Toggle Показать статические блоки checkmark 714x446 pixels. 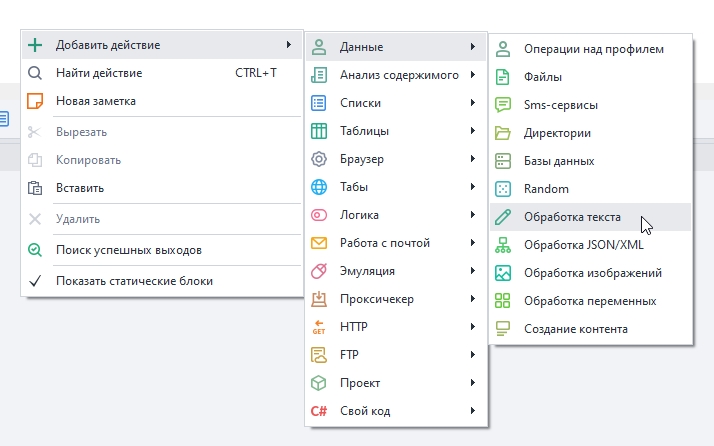(35, 281)
